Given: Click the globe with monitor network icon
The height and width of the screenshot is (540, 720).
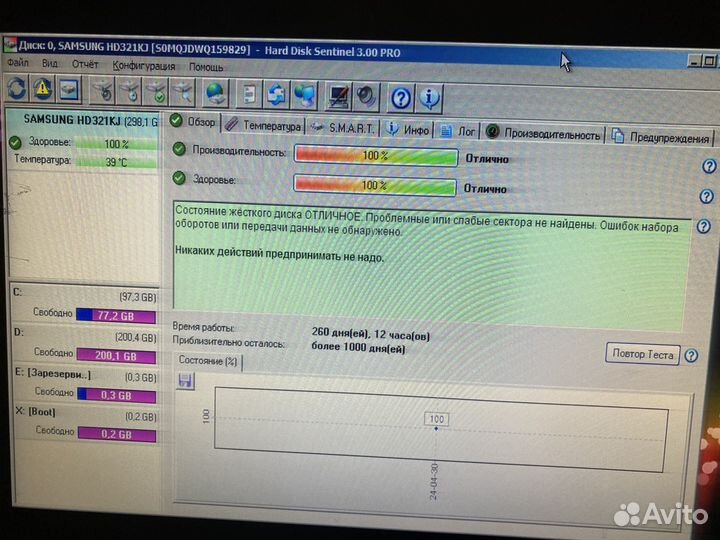Looking at the screenshot, I should pyautogui.click(x=304, y=95).
